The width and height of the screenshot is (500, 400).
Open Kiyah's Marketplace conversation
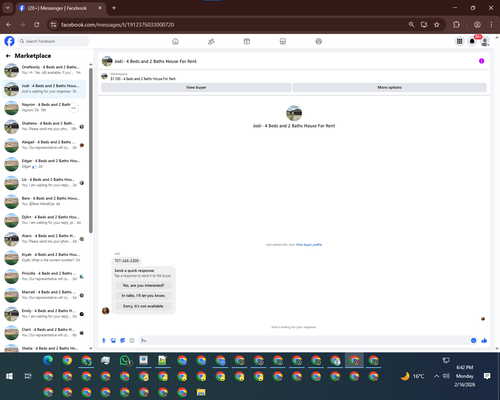(x=44, y=257)
